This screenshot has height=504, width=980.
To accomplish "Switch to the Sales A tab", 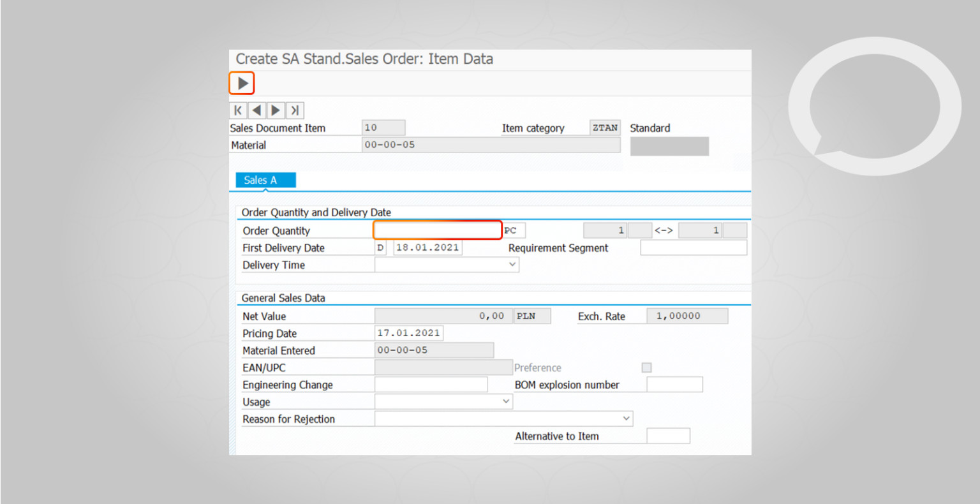I will click(x=265, y=180).
